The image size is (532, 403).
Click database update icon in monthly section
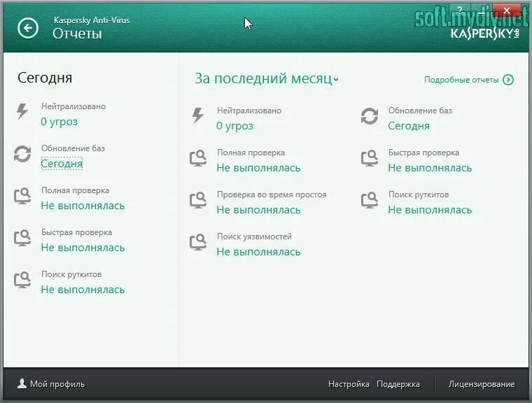[370, 115]
